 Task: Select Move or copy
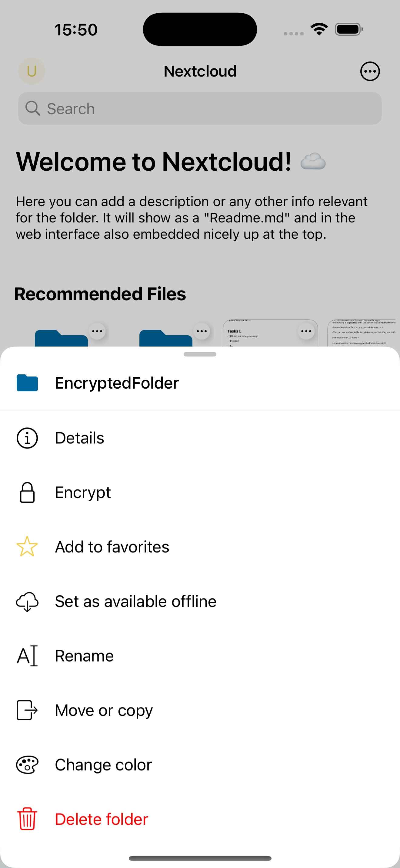104,710
